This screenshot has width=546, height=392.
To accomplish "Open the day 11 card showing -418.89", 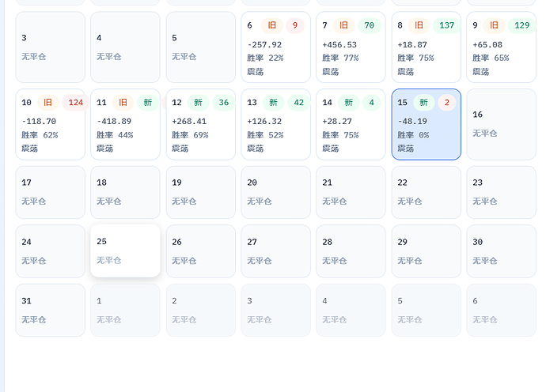I will click(x=125, y=125).
